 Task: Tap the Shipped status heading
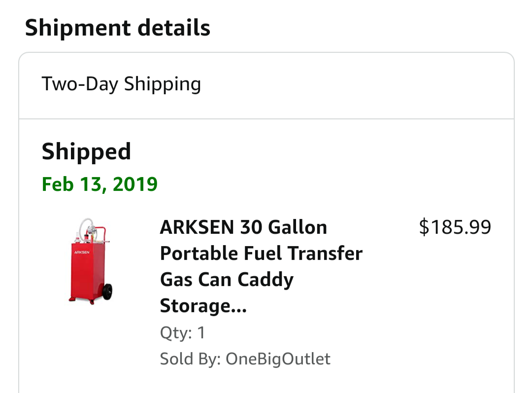click(86, 151)
